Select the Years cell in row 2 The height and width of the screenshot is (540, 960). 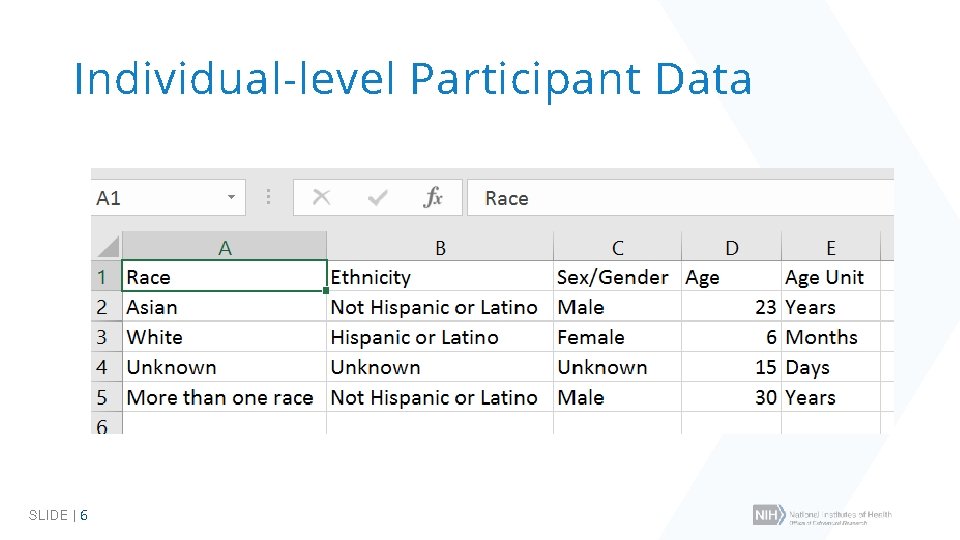pyautogui.click(x=831, y=307)
